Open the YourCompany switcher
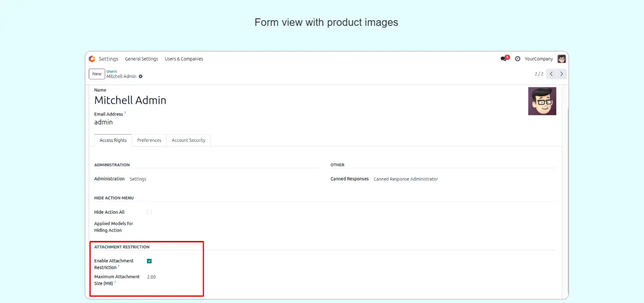This screenshot has height=303, width=644. (x=538, y=59)
